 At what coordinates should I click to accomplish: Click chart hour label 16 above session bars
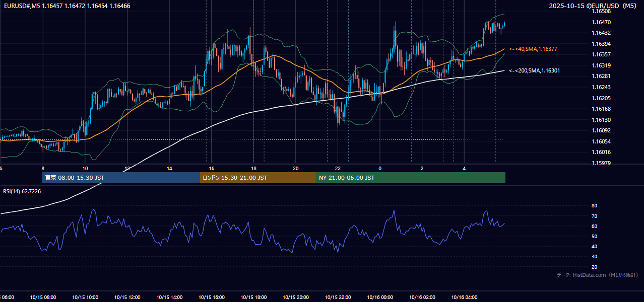click(212, 168)
